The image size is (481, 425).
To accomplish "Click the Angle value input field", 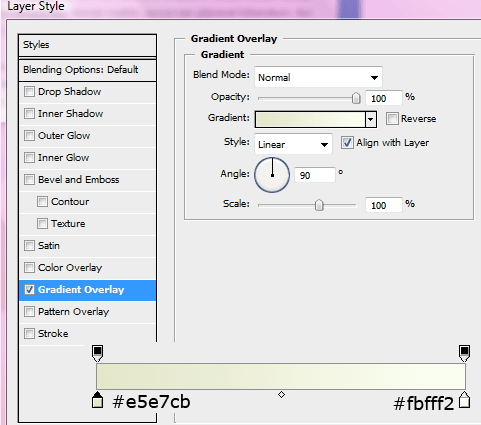I will [x=315, y=175].
